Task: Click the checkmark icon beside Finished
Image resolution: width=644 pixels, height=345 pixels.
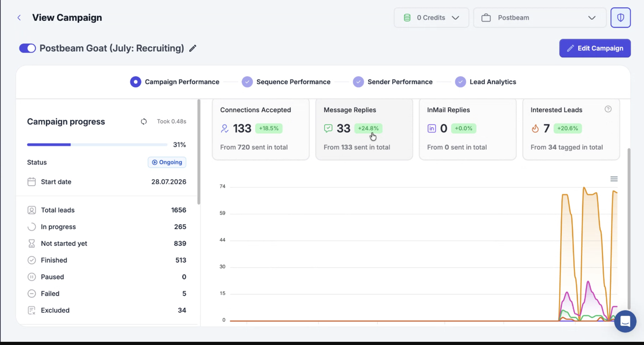Action: (31, 260)
